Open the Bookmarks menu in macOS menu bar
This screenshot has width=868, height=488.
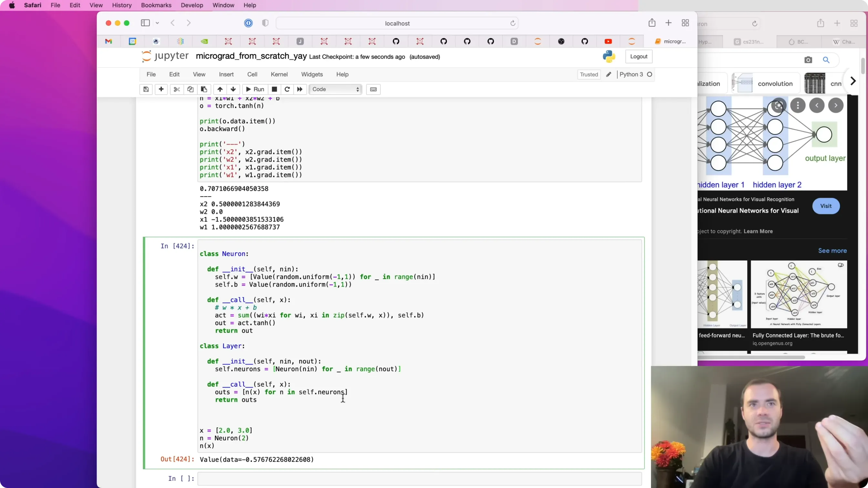click(x=156, y=5)
